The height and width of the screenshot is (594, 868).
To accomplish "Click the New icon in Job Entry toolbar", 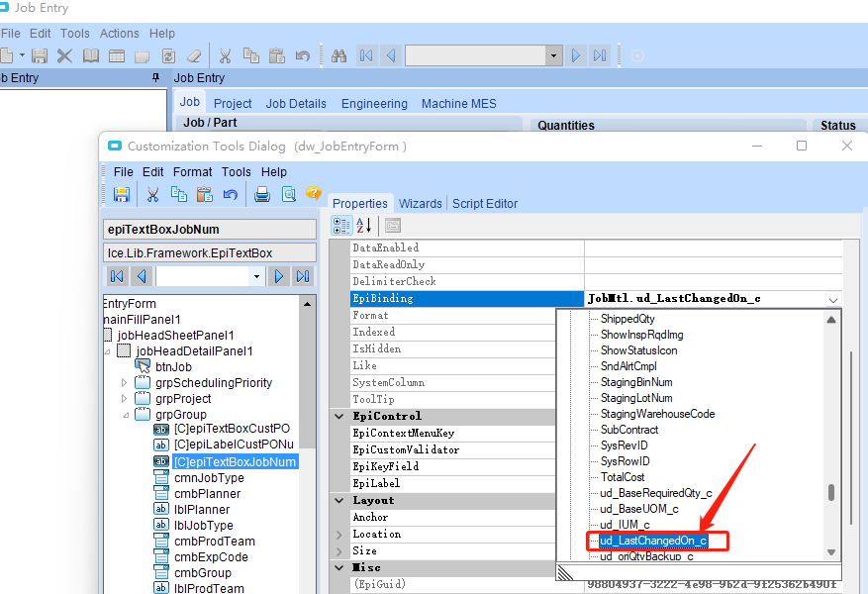I will tap(7, 55).
